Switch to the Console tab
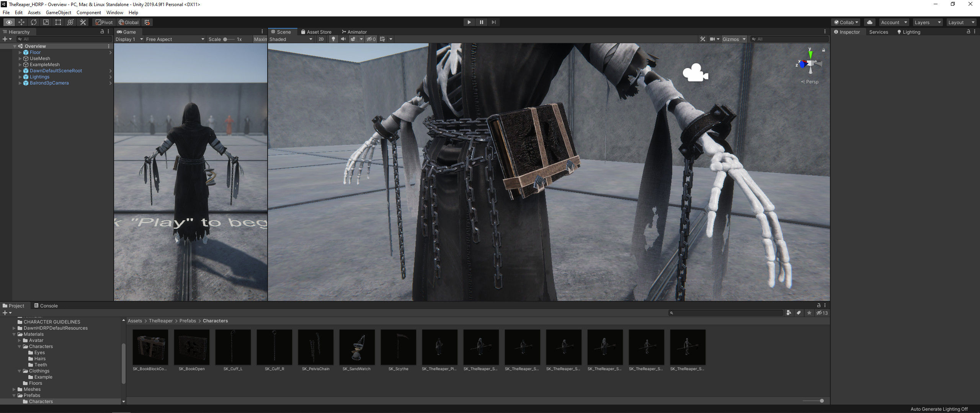The image size is (980, 413). coord(46,306)
